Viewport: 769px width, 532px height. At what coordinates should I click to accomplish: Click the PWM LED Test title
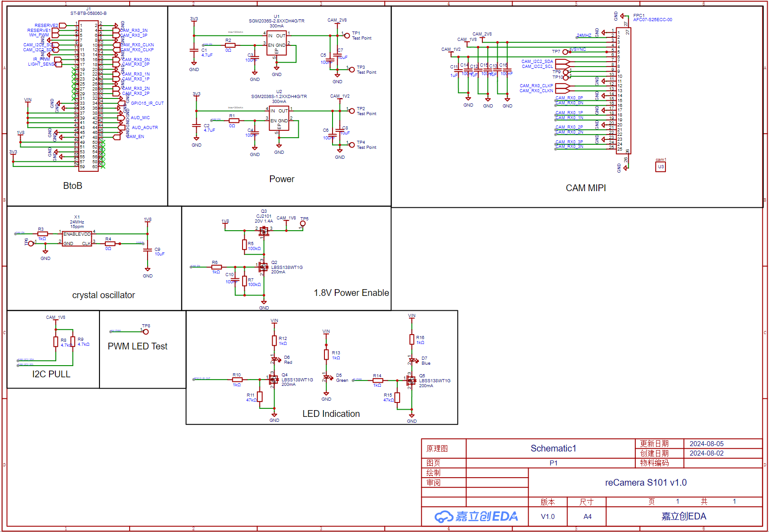(x=138, y=346)
